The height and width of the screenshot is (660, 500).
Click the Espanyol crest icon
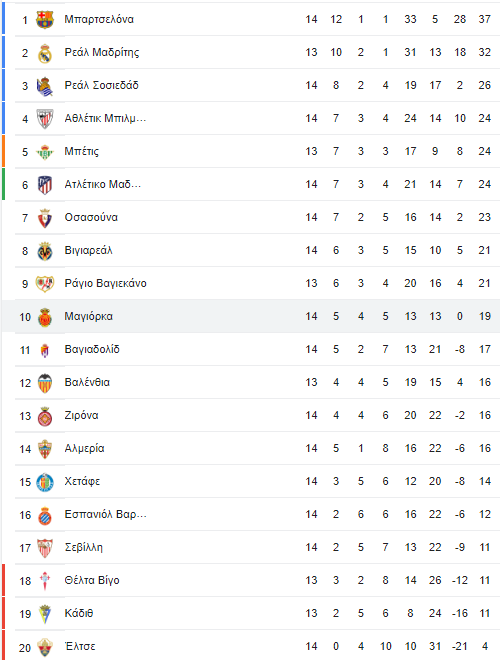(45, 515)
